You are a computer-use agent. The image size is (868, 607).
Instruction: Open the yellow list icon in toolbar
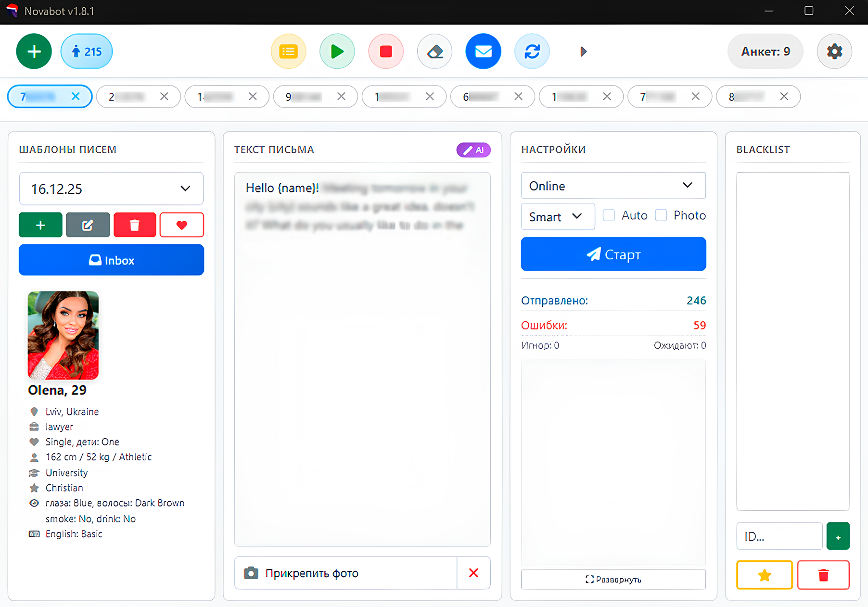[288, 51]
